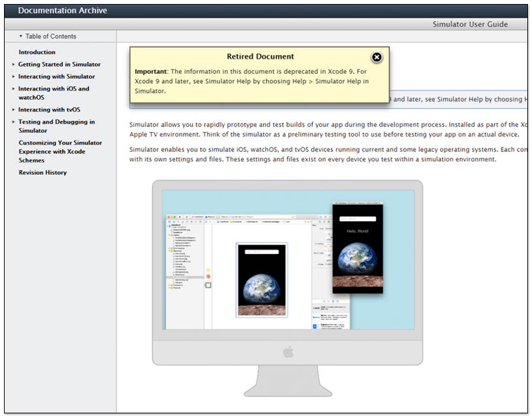
Task: Expand Getting Started in Simulator arrow
Action: coord(13,64)
